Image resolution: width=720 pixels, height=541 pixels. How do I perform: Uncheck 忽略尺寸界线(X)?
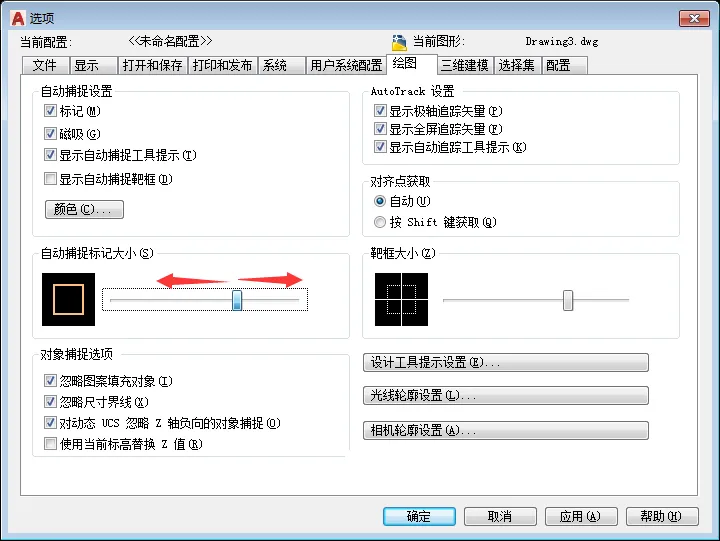[50, 402]
